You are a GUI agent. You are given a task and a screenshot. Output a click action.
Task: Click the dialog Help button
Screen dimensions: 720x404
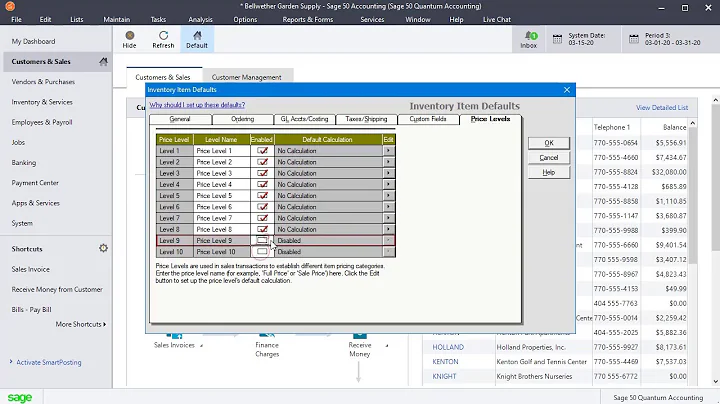click(x=549, y=172)
